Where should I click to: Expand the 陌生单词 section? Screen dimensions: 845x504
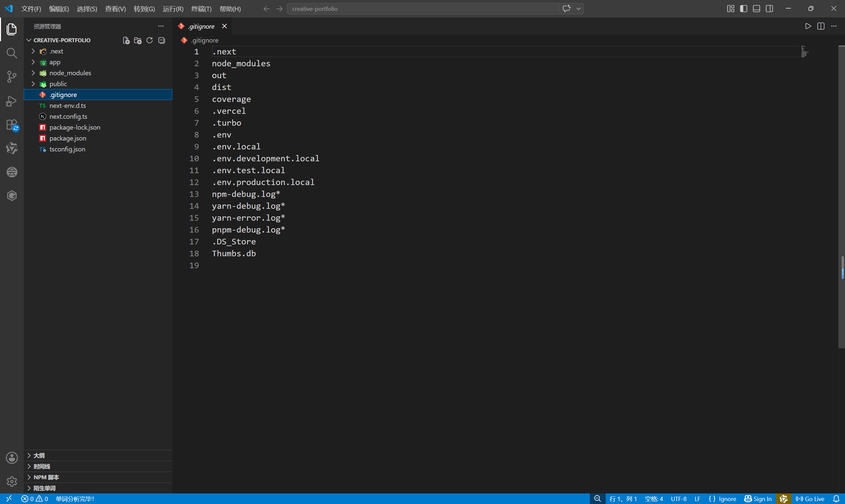[x=98, y=488]
